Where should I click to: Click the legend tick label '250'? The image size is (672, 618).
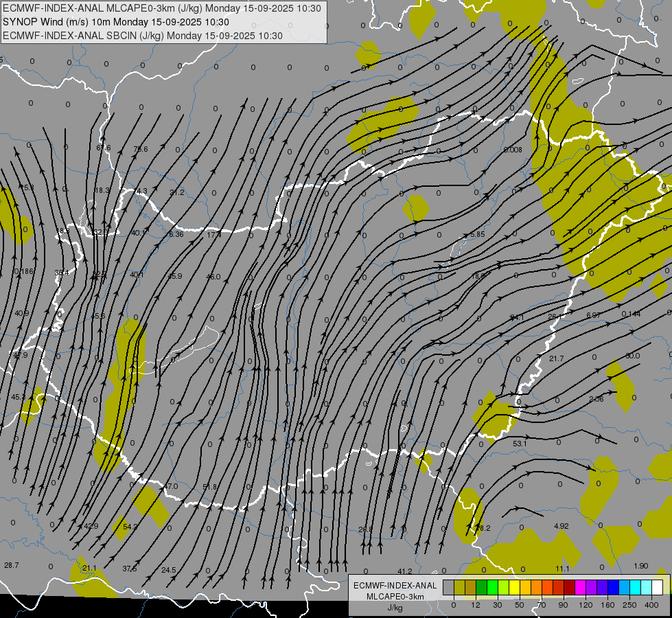629,605
